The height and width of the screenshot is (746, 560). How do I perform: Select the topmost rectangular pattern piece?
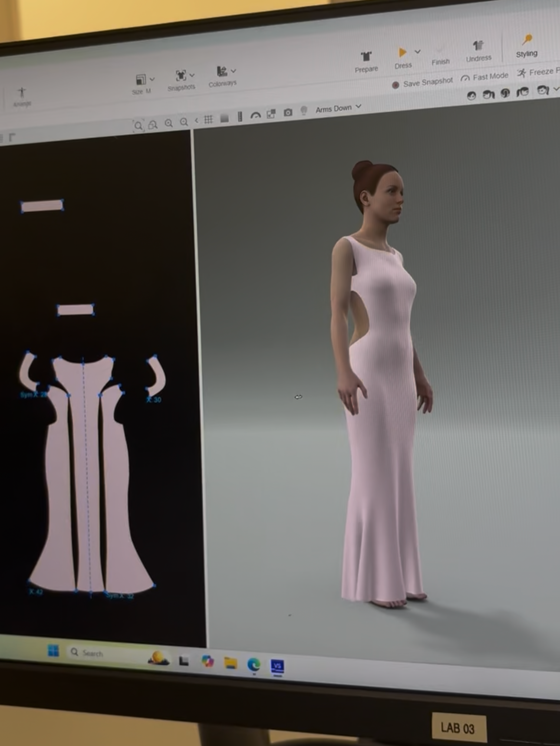[x=42, y=206]
